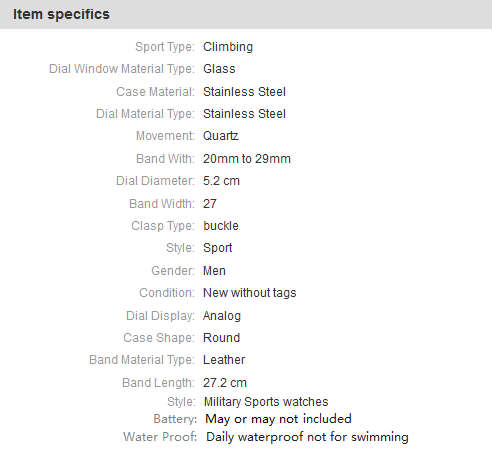Select the Quartz movement value

(x=221, y=136)
